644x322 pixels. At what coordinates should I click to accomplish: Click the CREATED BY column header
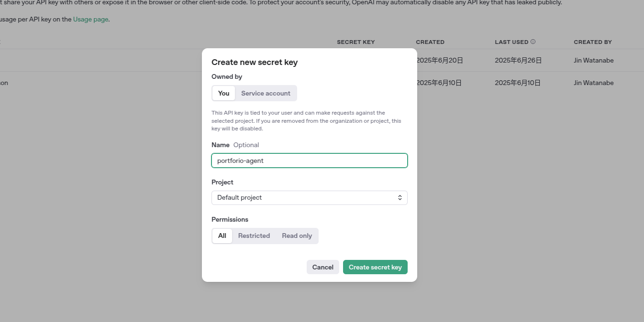click(x=593, y=42)
